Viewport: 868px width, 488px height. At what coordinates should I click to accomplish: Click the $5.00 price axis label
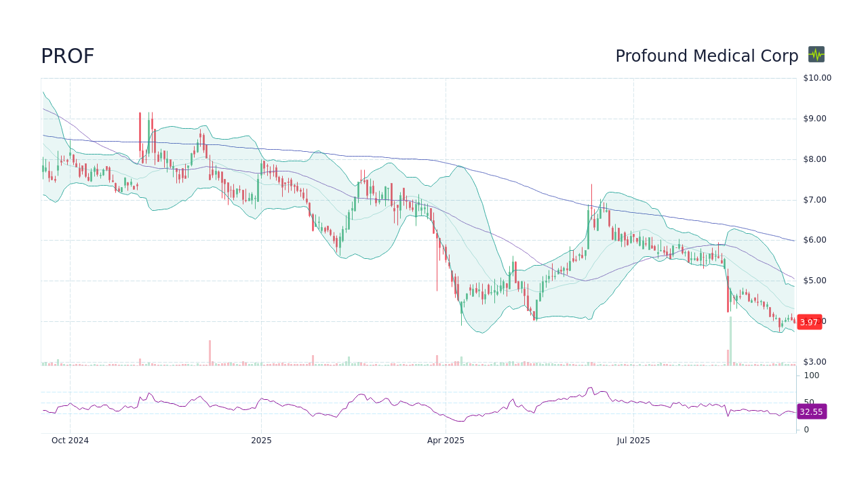tap(815, 281)
